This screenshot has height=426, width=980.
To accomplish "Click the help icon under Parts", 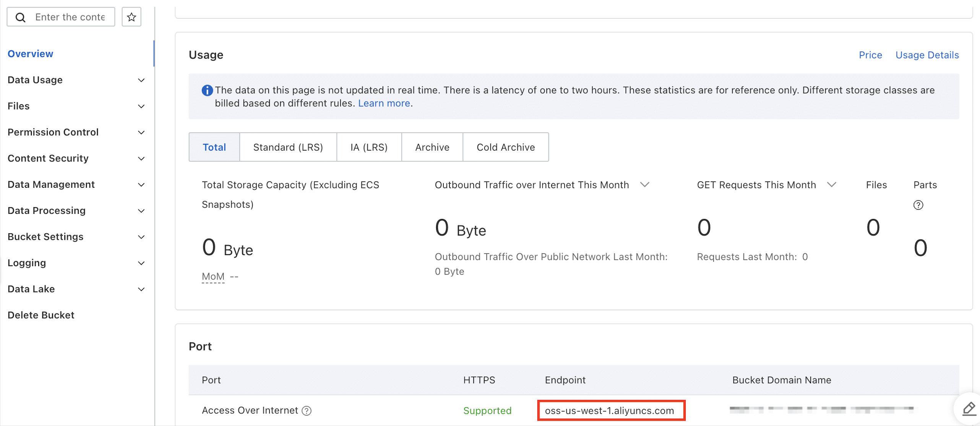I will (x=918, y=205).
